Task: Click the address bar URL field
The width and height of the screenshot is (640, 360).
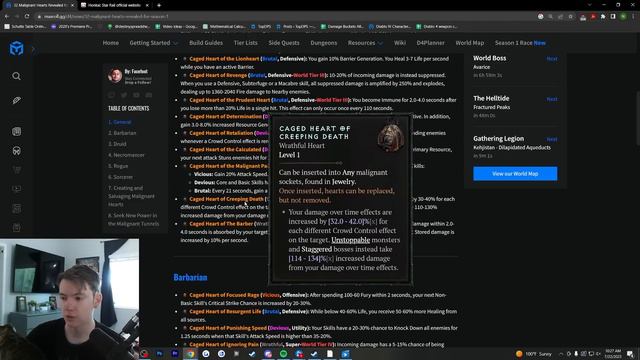Action: click(286, 16)
